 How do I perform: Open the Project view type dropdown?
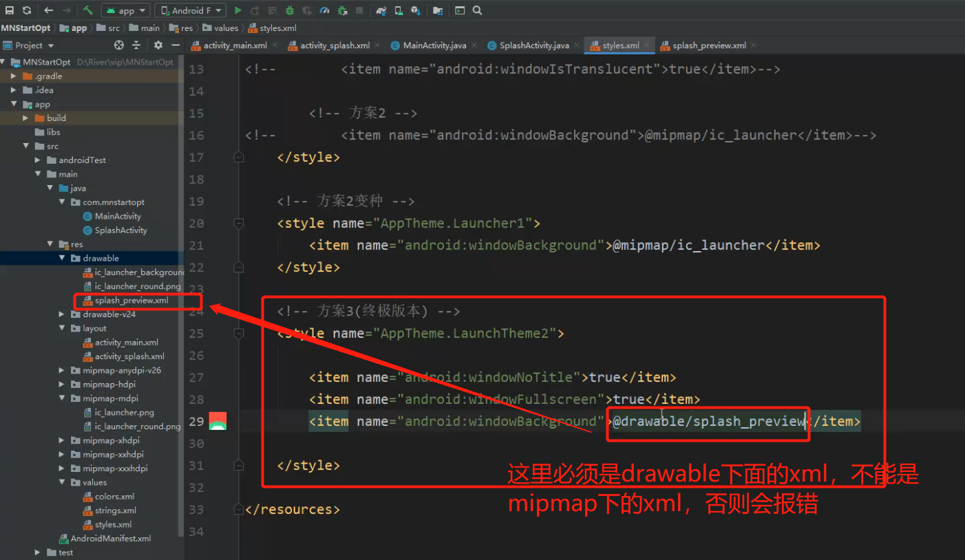click(x=28, y=45)
